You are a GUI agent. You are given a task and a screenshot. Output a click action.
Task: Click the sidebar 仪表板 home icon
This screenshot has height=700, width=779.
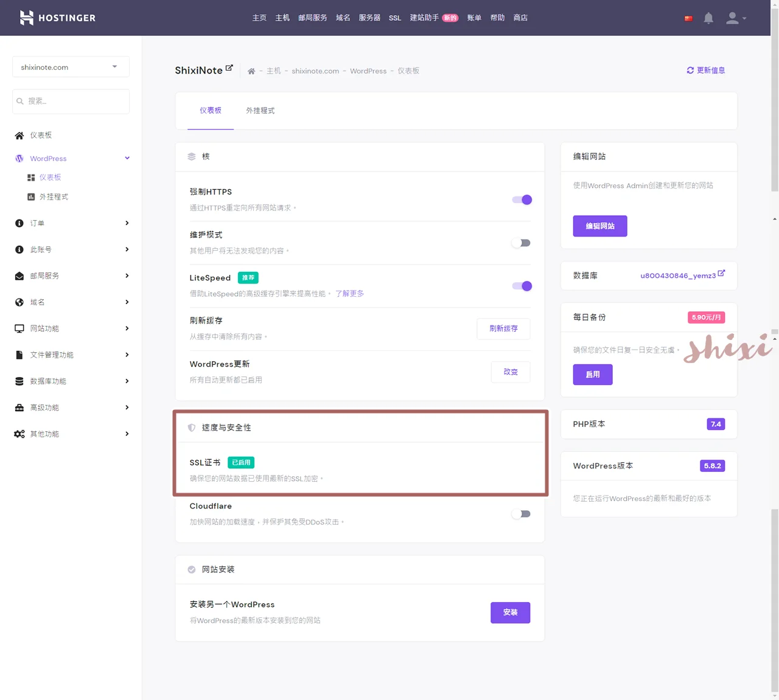tap(19, 136)
